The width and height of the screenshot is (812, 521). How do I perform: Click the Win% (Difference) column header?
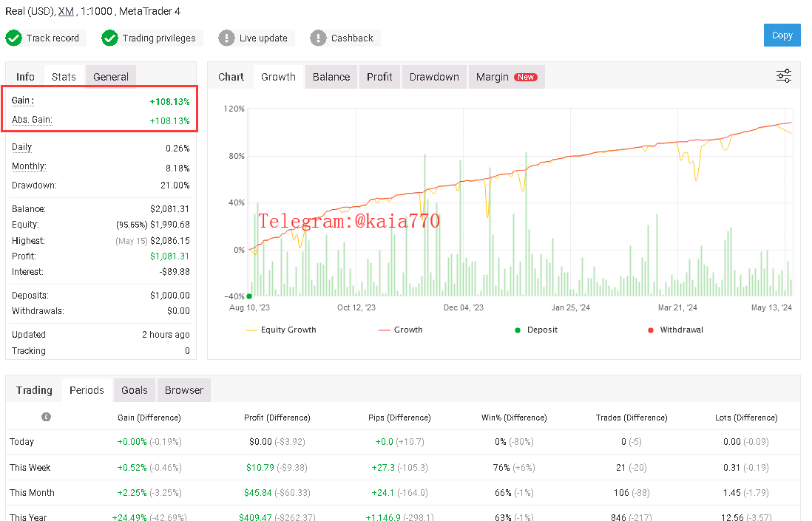click(514, 418)
